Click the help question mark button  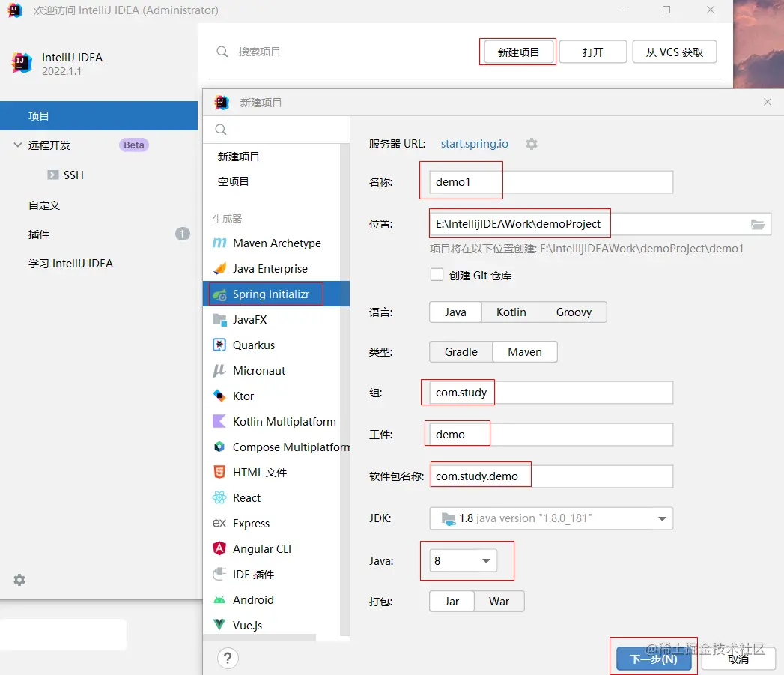pos(228,658)
